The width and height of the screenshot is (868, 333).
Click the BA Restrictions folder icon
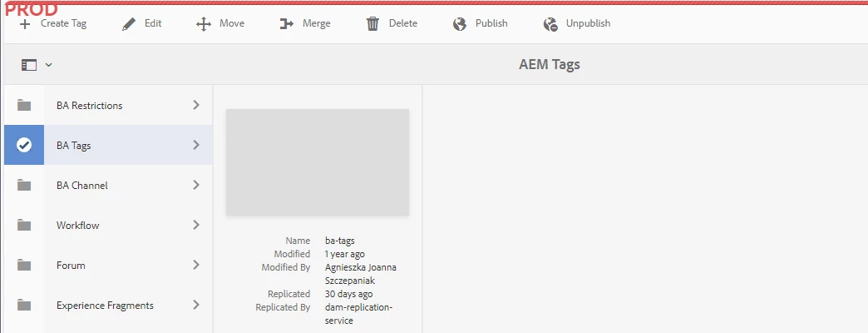24,105
